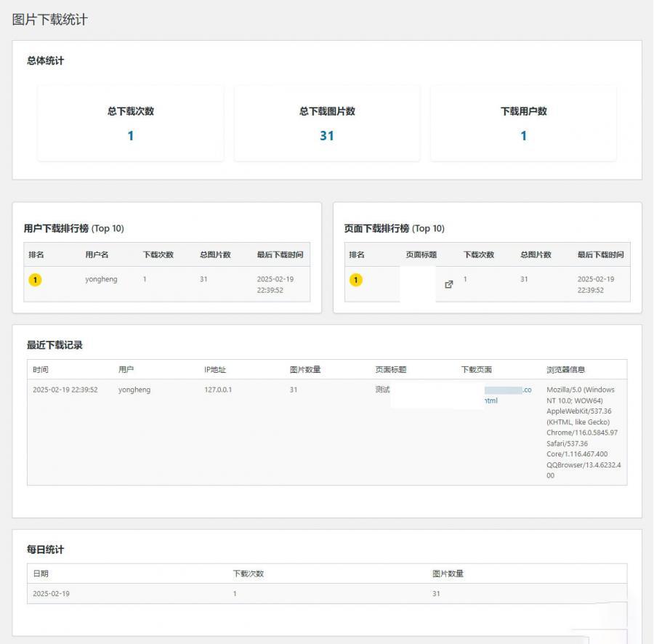Viewport: 654px width, 644px height.
Task: Select the 总下载图片数 card showing 31
Action: pos(327,123)
